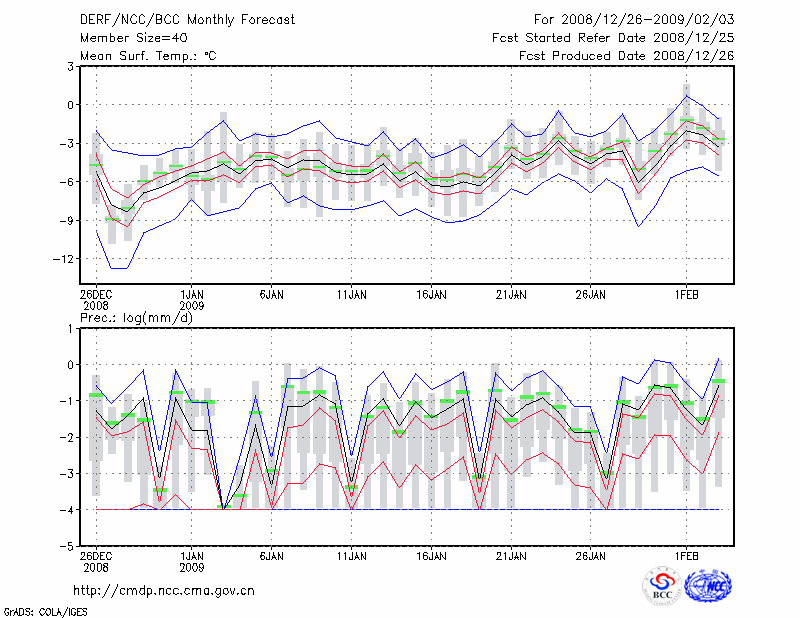Click the Fcst Started Refer Date line

click(613, 38)
